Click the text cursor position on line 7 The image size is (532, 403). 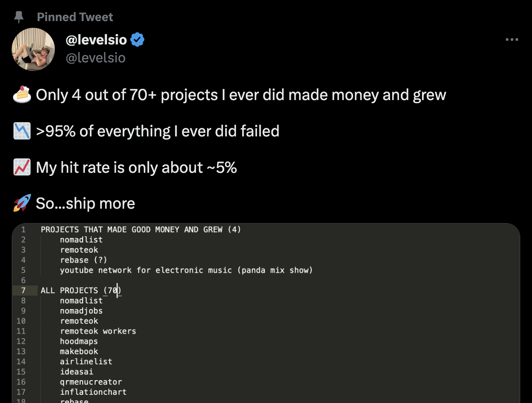tap(117, 290)
